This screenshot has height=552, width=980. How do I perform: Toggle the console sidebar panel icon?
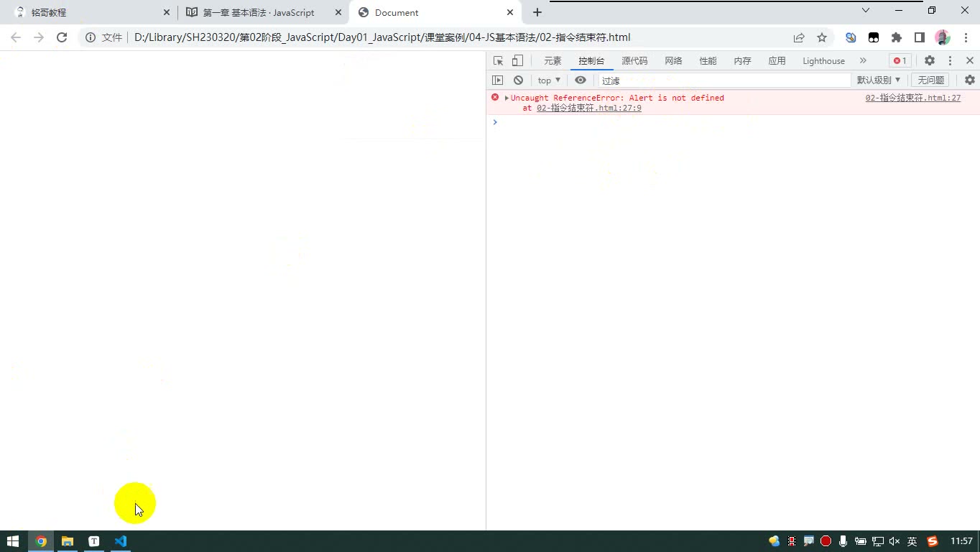[x=498, y=80]
